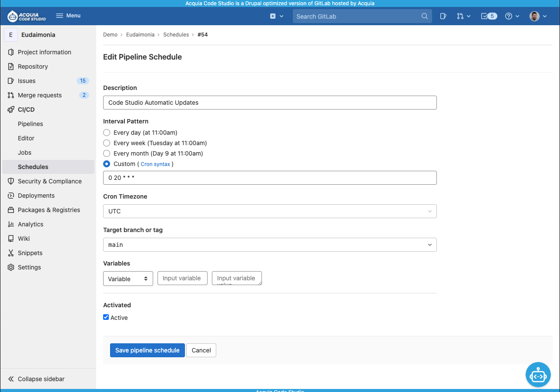Click the Issues count badge 15
Screen dimensions: 560x392
[83, 81]
